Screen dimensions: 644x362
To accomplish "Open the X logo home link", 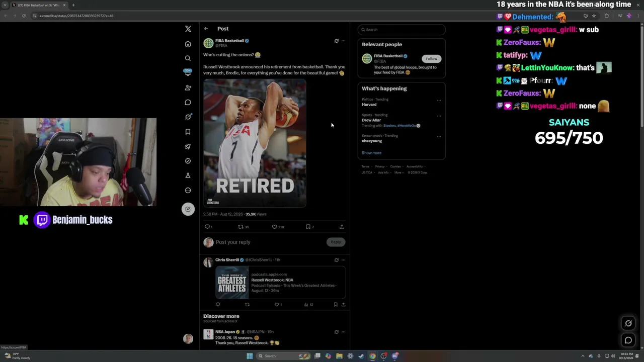I will [188, 29].
